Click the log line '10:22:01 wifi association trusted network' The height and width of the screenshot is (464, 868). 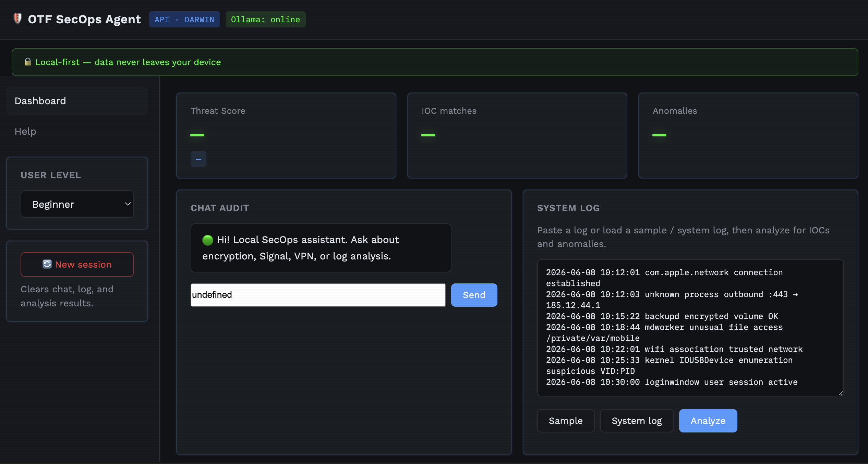[x=674, y=349]
